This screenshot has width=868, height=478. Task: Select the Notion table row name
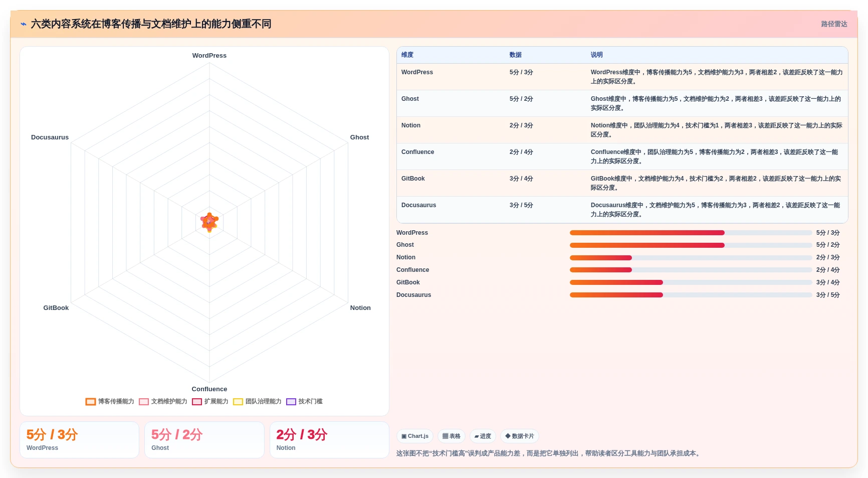(x=411, y=125)
